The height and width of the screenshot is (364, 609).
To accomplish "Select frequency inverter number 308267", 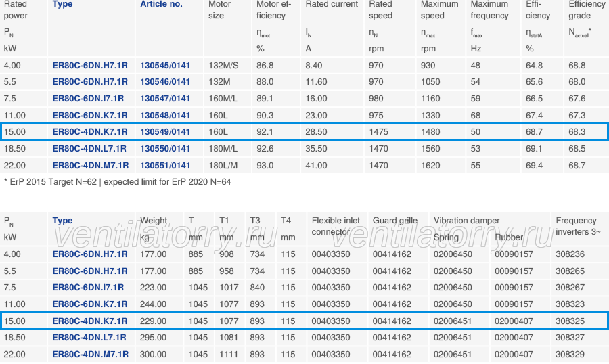I will pyautogui.click(x=570, y=288).
